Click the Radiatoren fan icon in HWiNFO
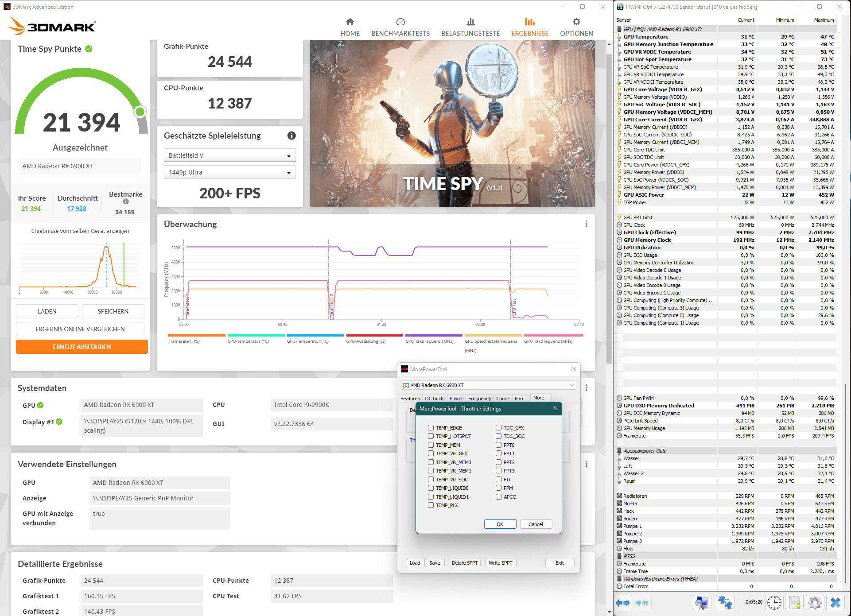 [x=619, y=496]
